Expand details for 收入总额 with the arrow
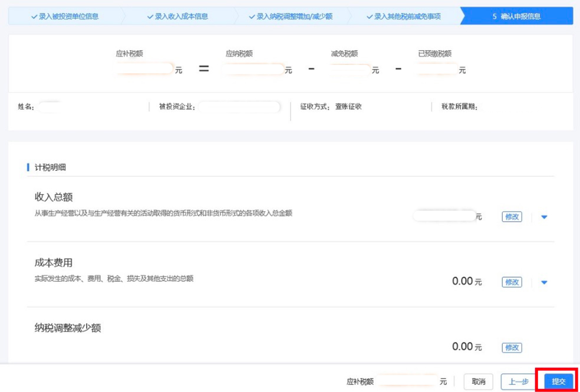The width and height of the screenshot is (580, 392). (544, 216)
